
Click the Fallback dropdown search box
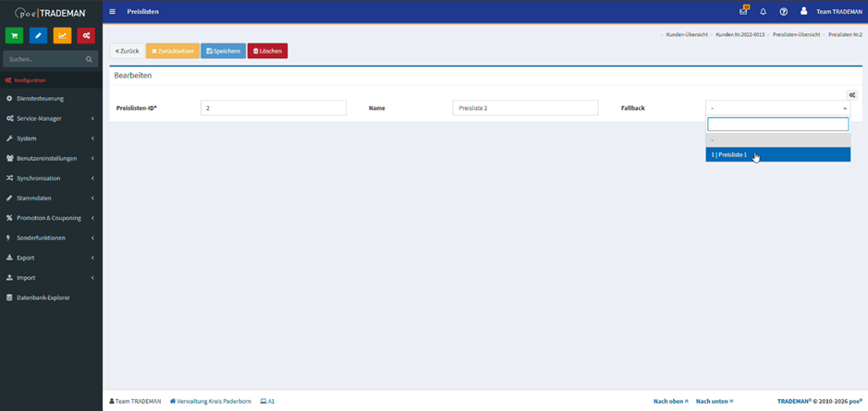(x=777, y=124)
